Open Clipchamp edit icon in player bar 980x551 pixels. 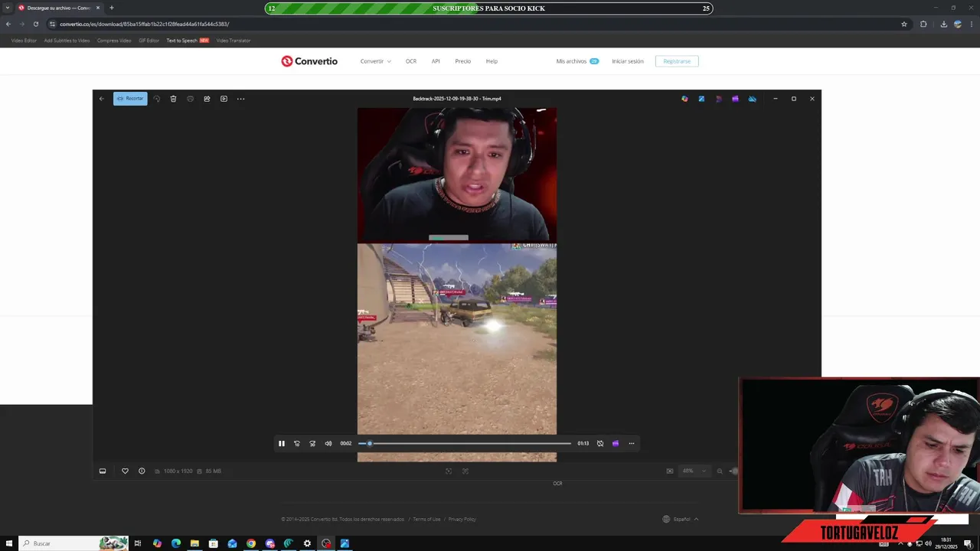point(616,443)
